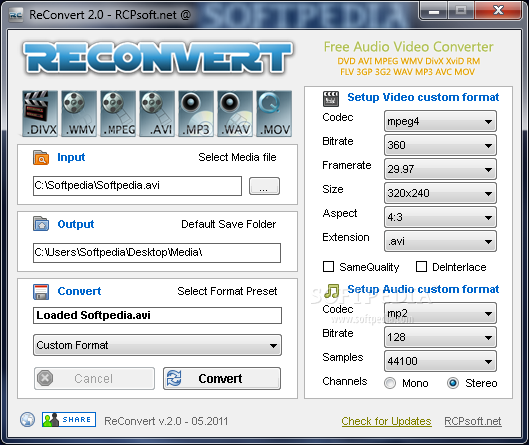529x445 pixels.
Task: Select the .WMV format preset icon
Action: tap(79, 113)
